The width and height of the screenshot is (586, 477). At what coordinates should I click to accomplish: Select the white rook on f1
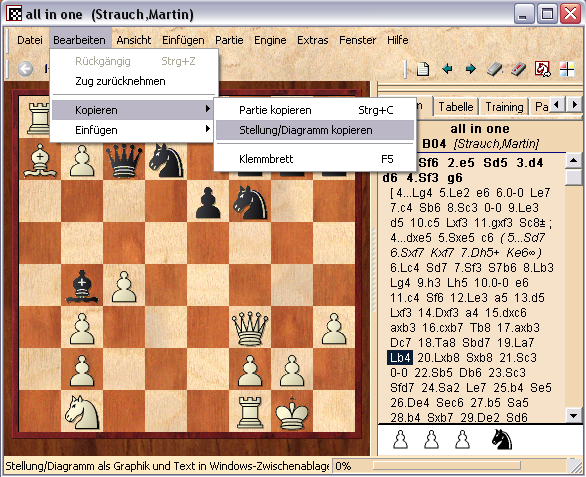(x=250, y=412)
